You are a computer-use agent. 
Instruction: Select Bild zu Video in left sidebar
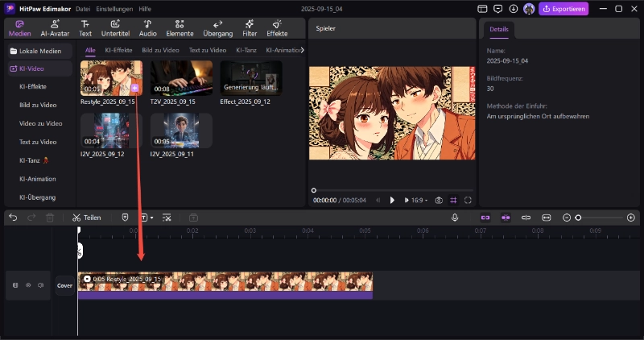click(38, 105)
